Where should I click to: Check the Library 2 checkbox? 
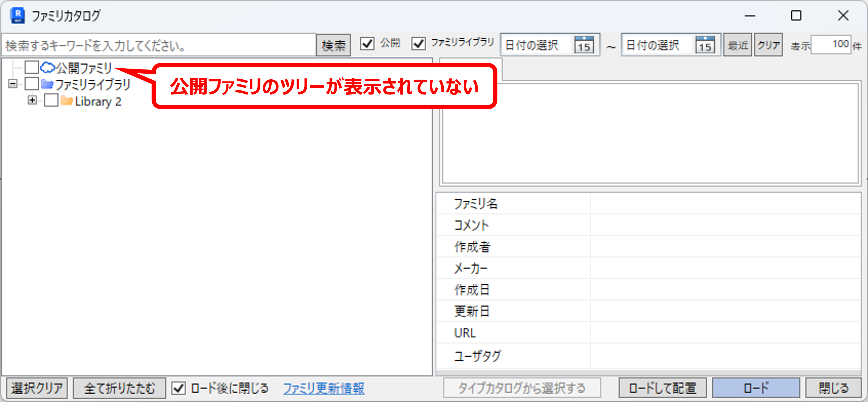51,100
